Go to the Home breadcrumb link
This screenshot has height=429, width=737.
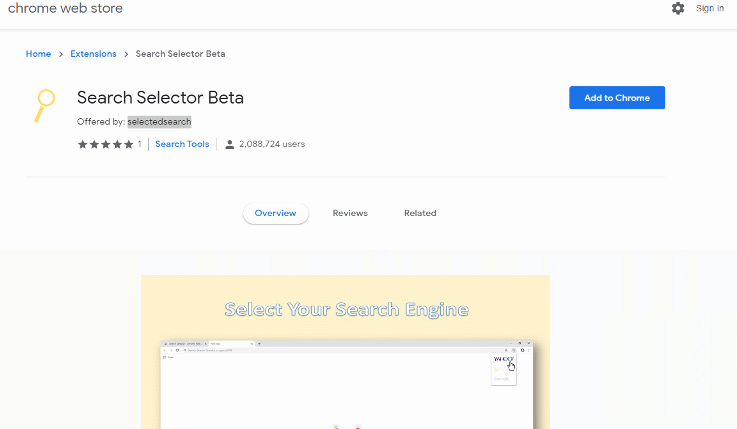point(38,54)
